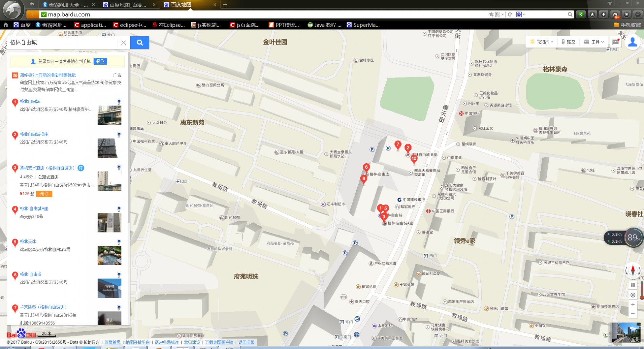Image resolution: width=644 pixels, height=349 pixels.
Task: Click the blue map search button
Action: click(140, 43)
